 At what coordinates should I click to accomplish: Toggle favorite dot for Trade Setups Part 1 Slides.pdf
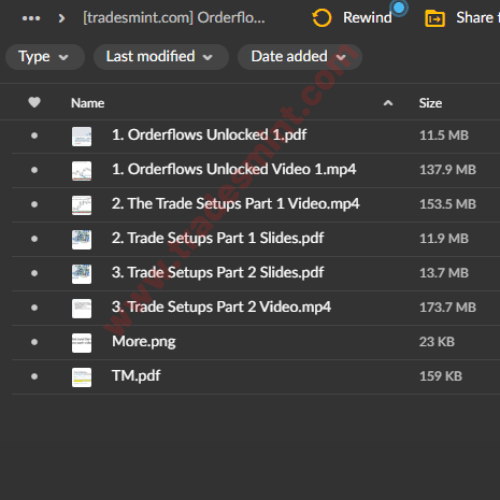[x=34, y=239]
